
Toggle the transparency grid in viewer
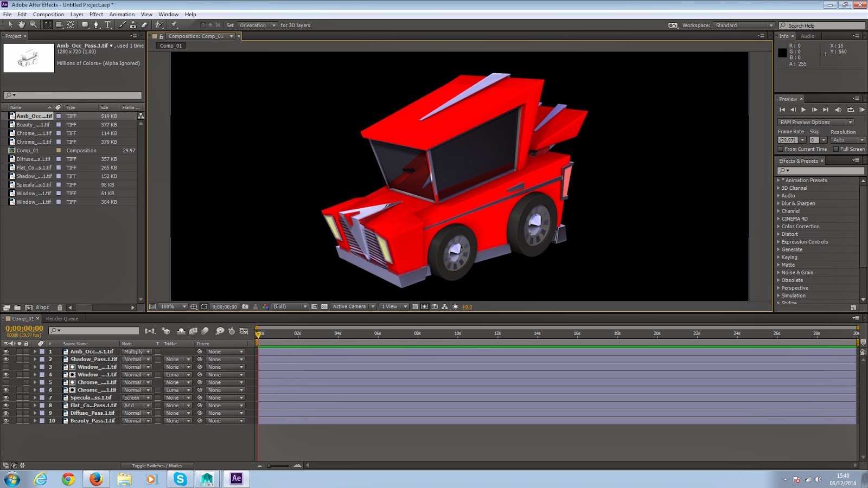[324, 307]
